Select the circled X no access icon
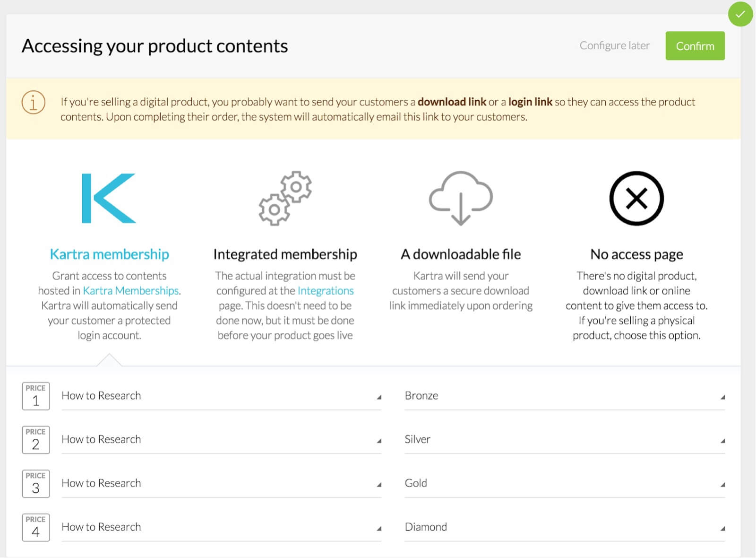 (x=636, y=198)
